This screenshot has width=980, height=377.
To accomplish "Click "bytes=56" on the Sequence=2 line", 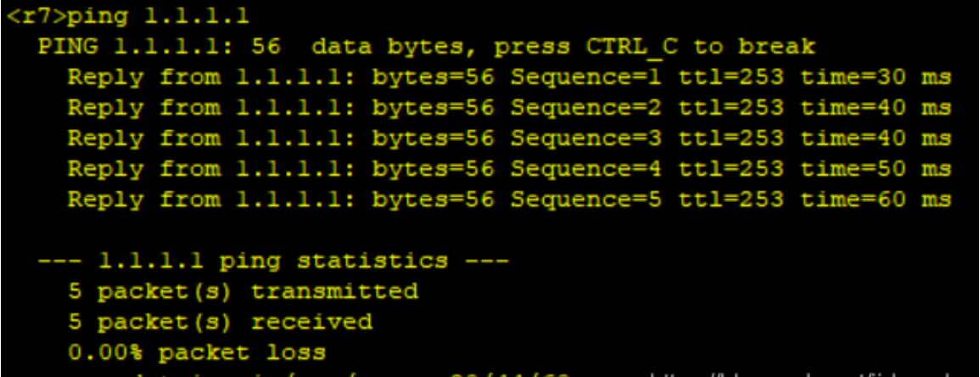I will (433, 108).
